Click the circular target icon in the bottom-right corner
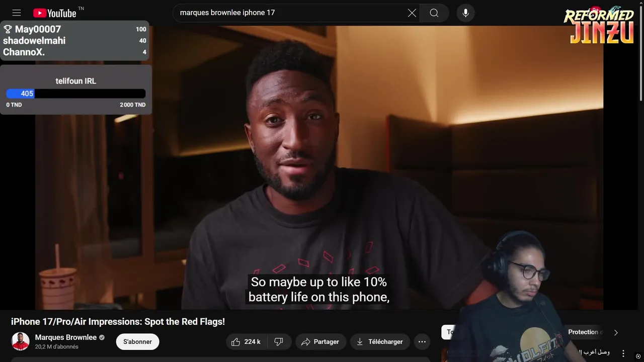 point(638,356)
